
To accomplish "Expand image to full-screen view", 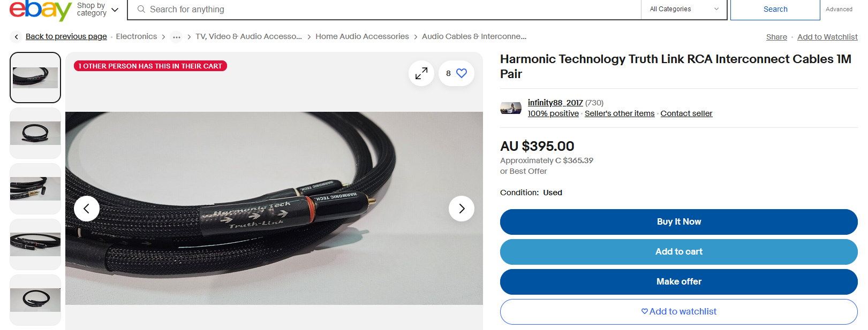I will pyautogui.click(x=421, y=73).
